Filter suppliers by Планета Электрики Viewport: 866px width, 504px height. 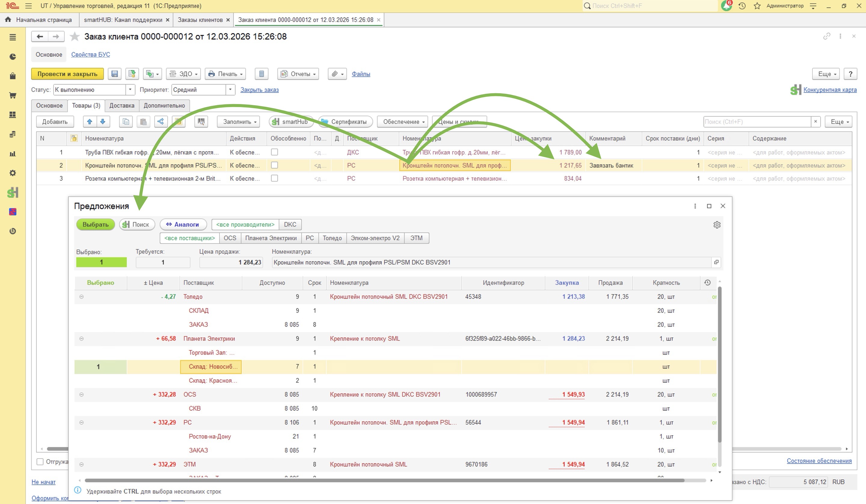(x=271, y=238)
